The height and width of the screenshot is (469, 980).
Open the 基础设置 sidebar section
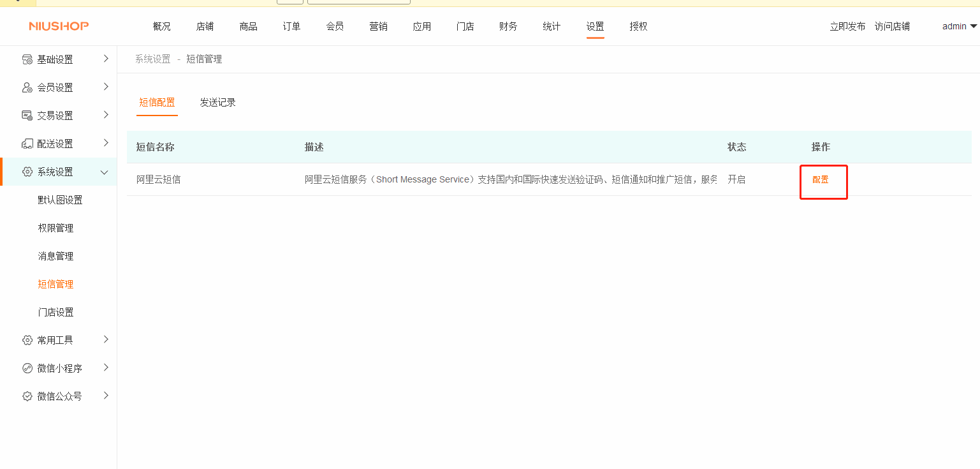pos(59,59)
